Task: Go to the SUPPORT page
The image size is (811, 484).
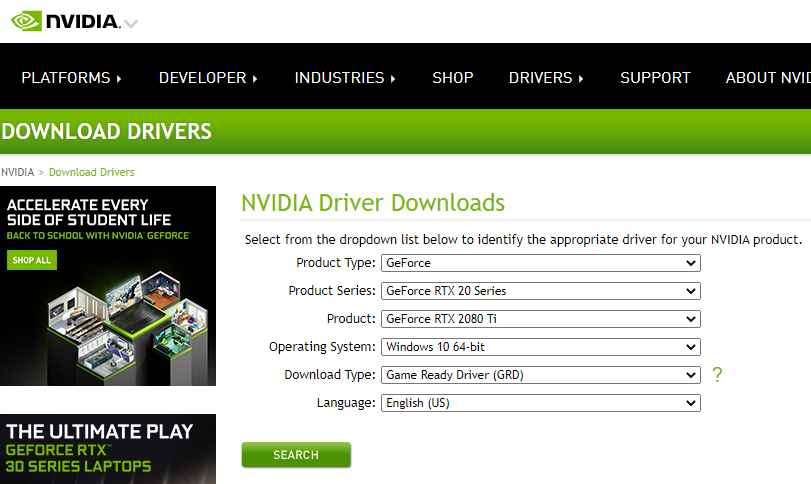Action: click(x=655, y=78)
